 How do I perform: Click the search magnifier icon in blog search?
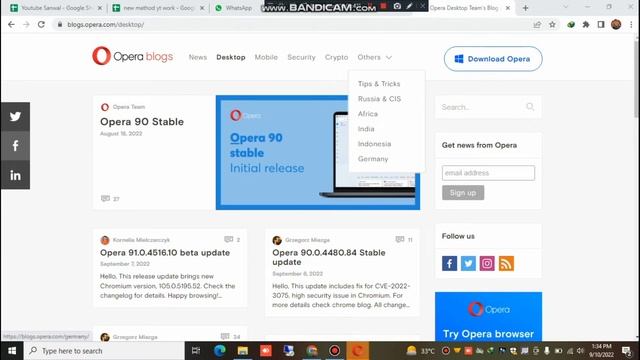tap(530, 107)
